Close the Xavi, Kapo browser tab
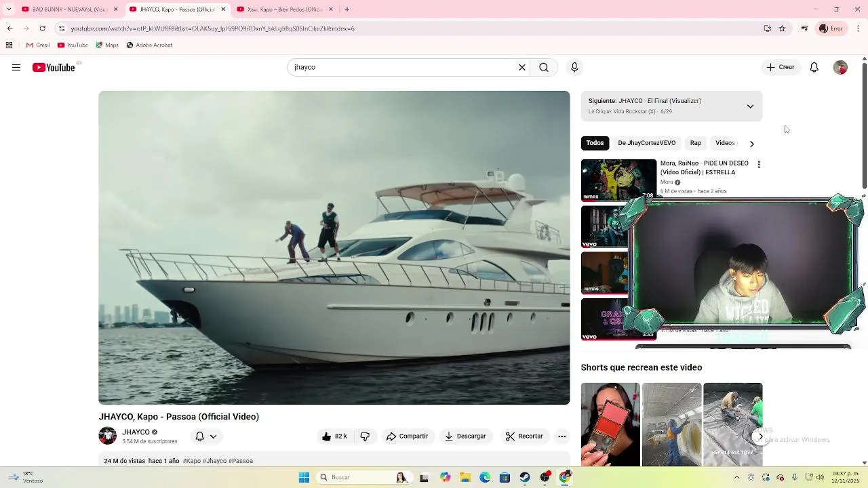The width and height of the screenshot is (868, 488). pos(331,9)
